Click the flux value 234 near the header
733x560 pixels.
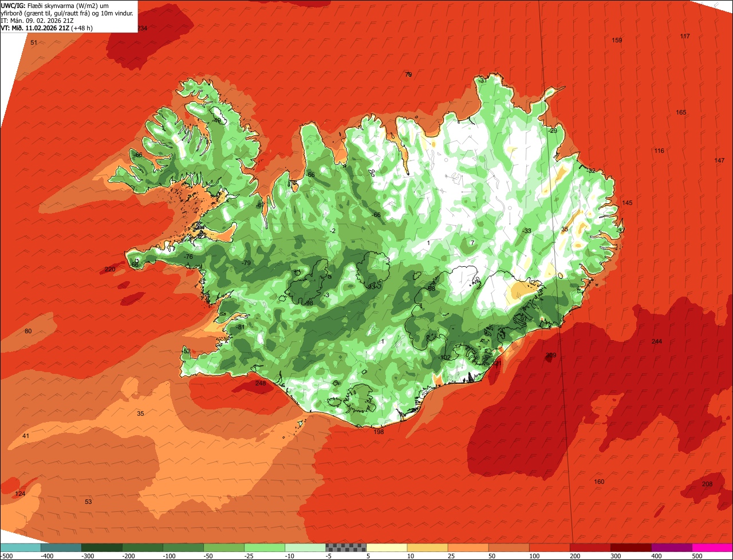click(142, 28)
